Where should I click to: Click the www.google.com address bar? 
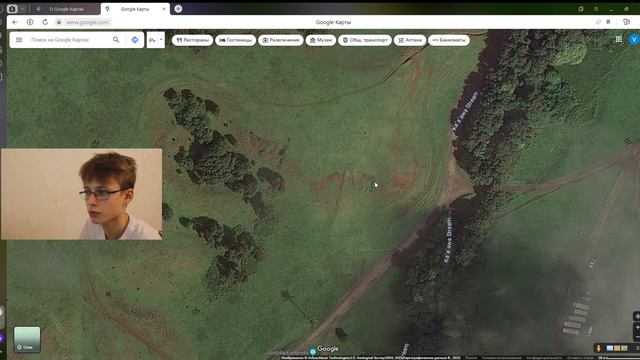(x=87, y=22)
